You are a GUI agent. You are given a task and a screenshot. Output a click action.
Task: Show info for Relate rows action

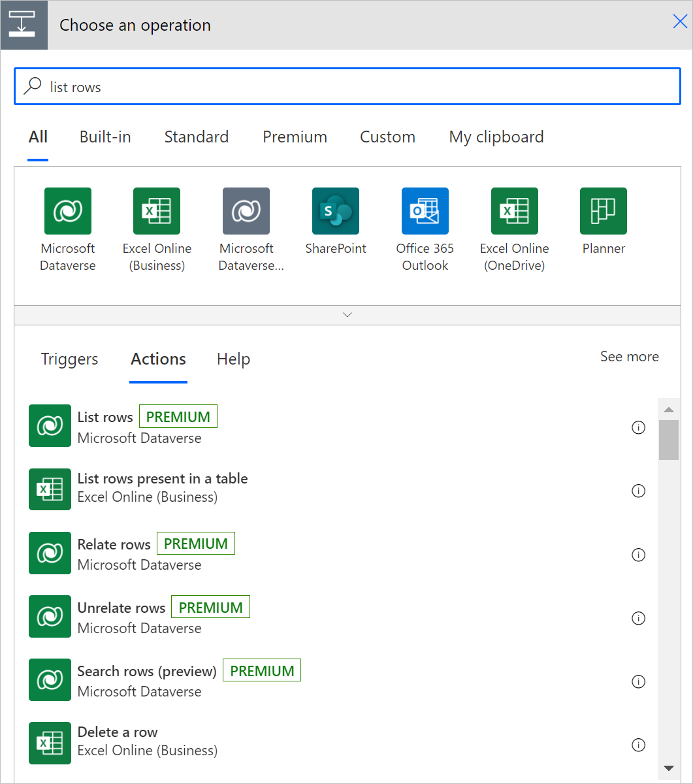point(639,555)
